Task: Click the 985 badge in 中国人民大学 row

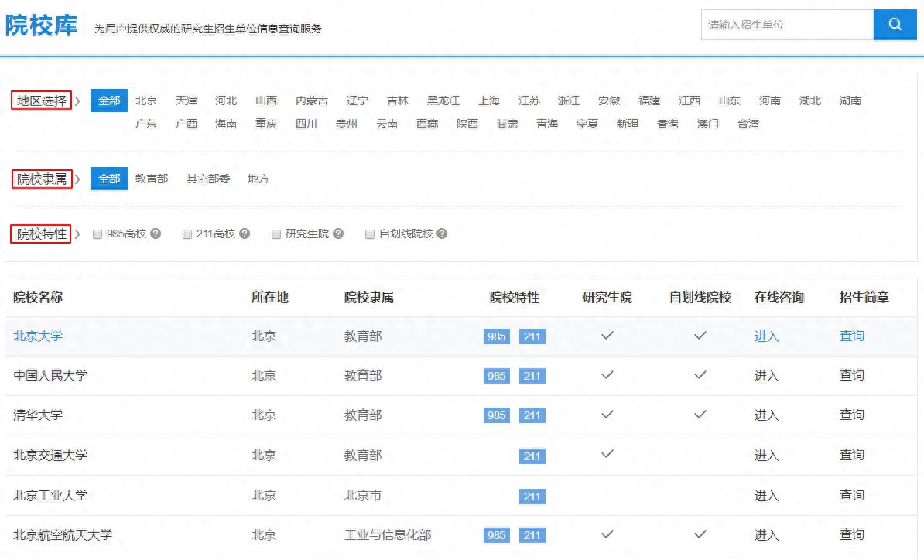Action: [x=496, y=376]
